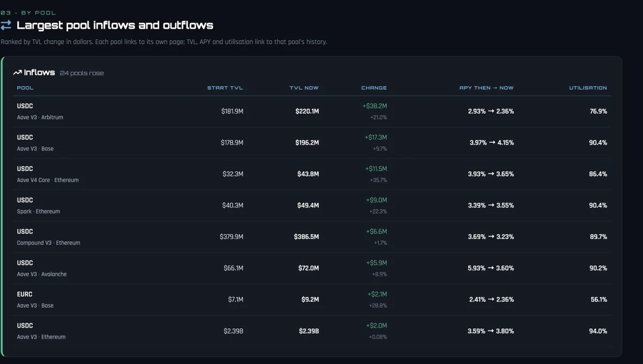Open APY history for 3.97% → 4.15%

pos(491,143)
